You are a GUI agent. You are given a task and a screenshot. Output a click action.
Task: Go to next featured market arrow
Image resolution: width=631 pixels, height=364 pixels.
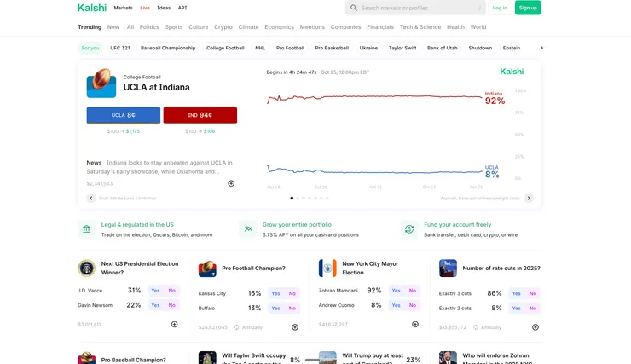tap(529, 199)
